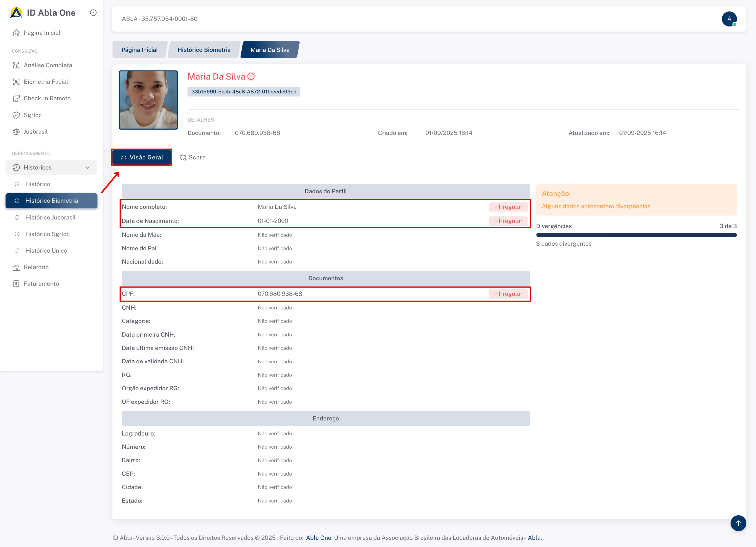Click the Abla One footer link

click(x=318, y=538)
